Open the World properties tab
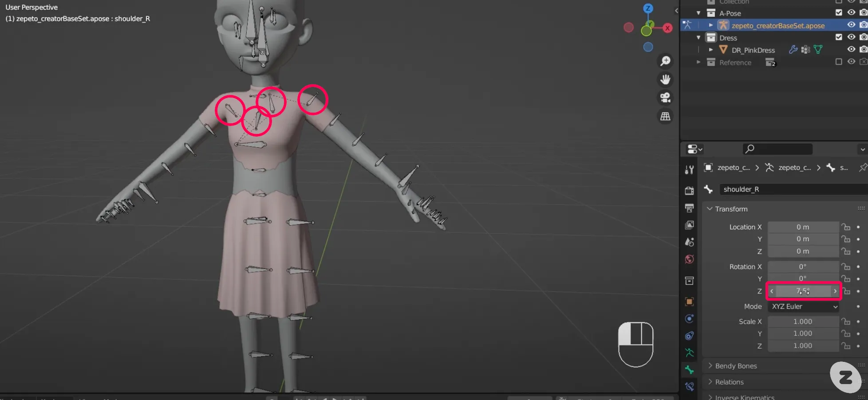Viewport: 868px width, 400px height. point(689,259)
